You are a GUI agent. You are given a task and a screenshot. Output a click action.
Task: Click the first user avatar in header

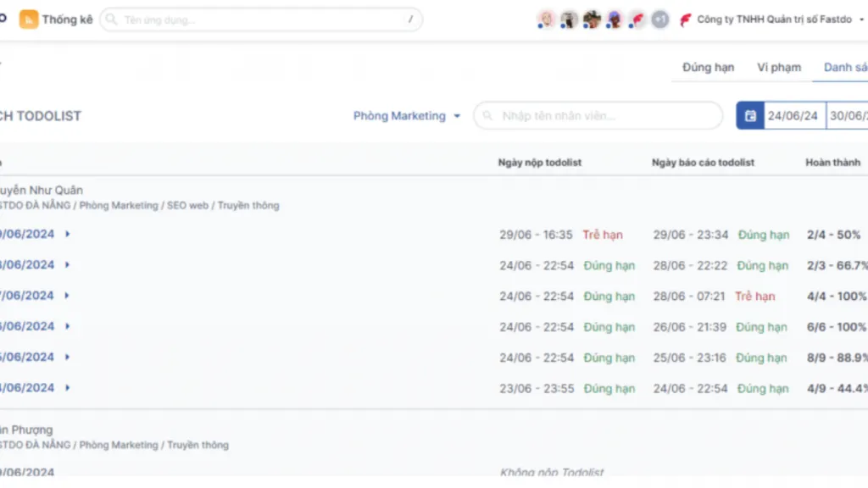point(546,19)
